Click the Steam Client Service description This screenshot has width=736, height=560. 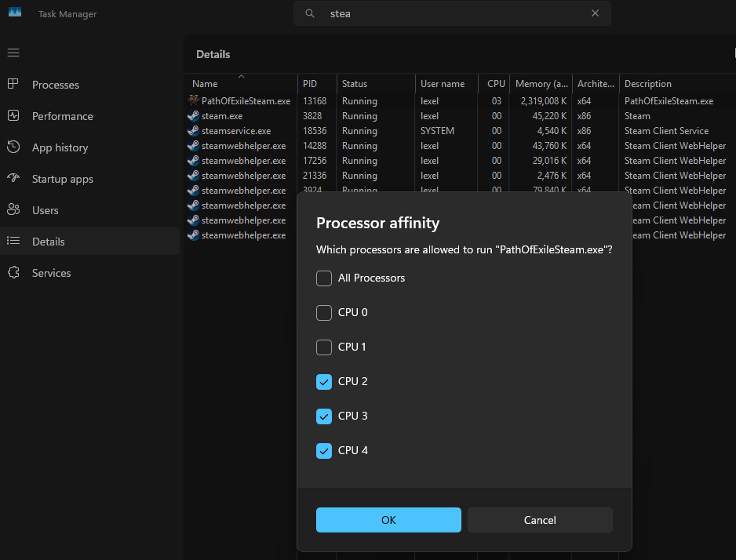[x=666, y=131]
